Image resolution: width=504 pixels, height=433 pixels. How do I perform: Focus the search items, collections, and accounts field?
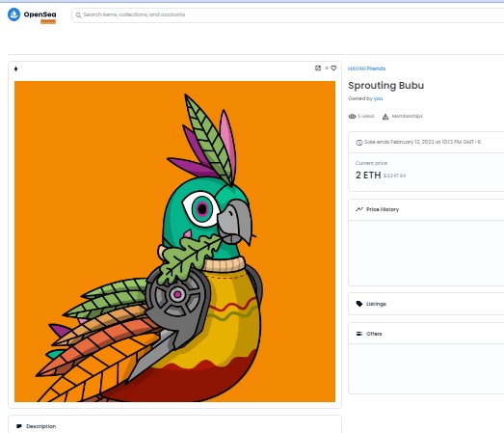(288, 15)
